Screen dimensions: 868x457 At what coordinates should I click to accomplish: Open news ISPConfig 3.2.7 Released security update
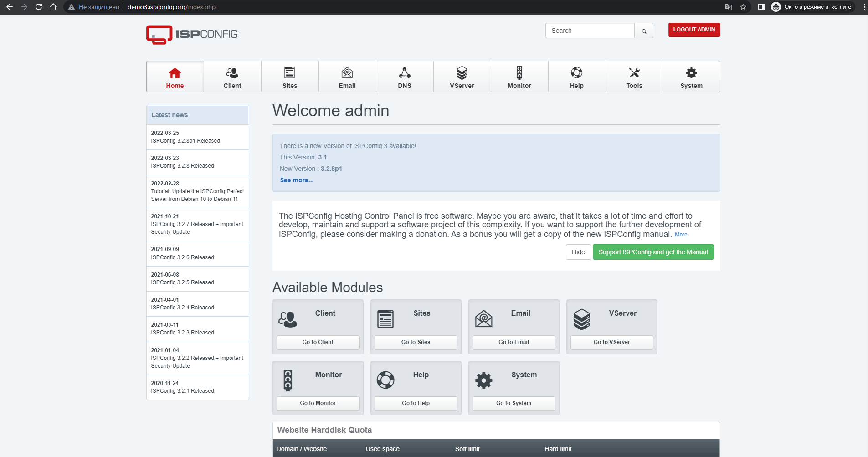(198, 224)
